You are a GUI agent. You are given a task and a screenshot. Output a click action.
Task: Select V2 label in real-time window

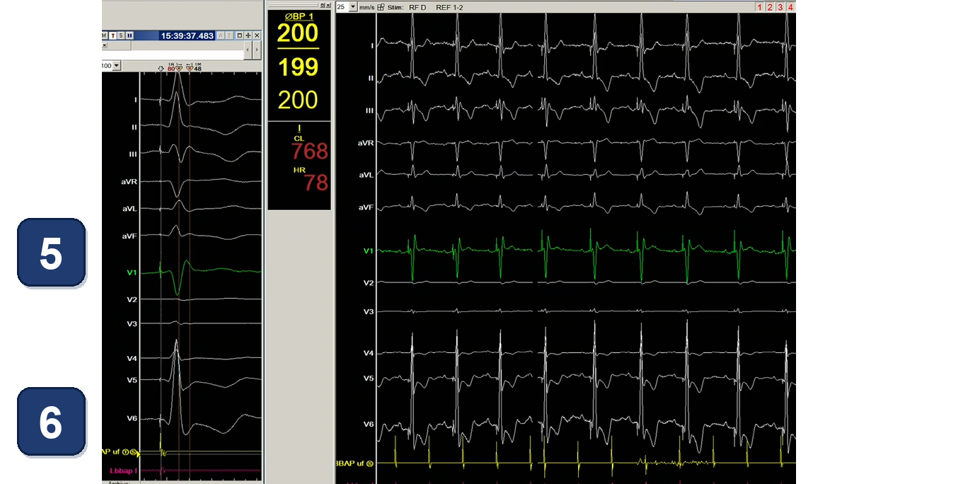[368, 282]
